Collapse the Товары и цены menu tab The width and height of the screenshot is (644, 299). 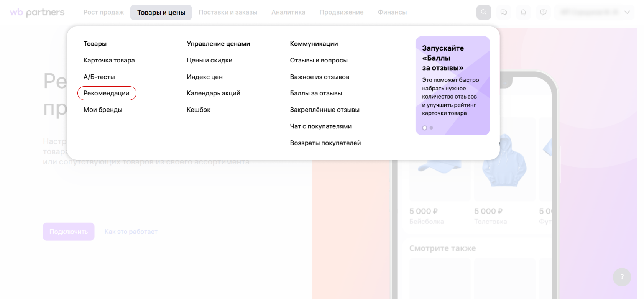tap(161, 12)
